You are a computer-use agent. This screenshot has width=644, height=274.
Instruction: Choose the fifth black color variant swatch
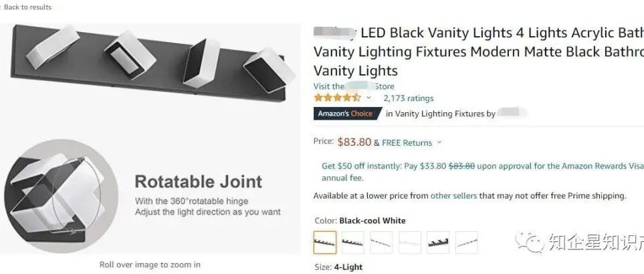438,242
